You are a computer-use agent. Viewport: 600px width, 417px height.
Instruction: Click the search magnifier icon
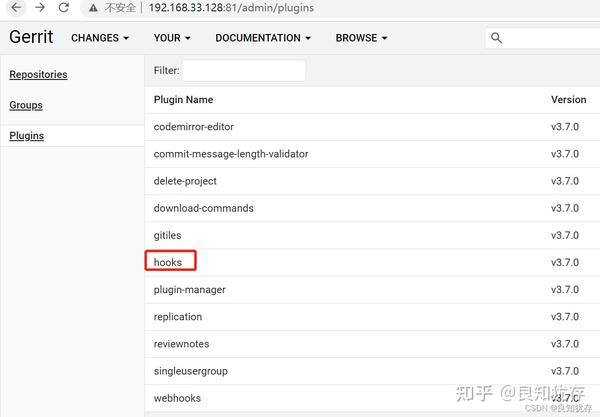(497, 38)
